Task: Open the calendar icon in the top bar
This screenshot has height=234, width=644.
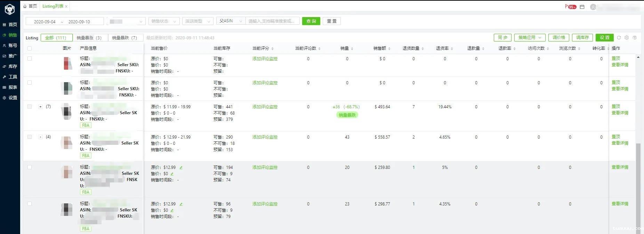Action: point(582,7)
